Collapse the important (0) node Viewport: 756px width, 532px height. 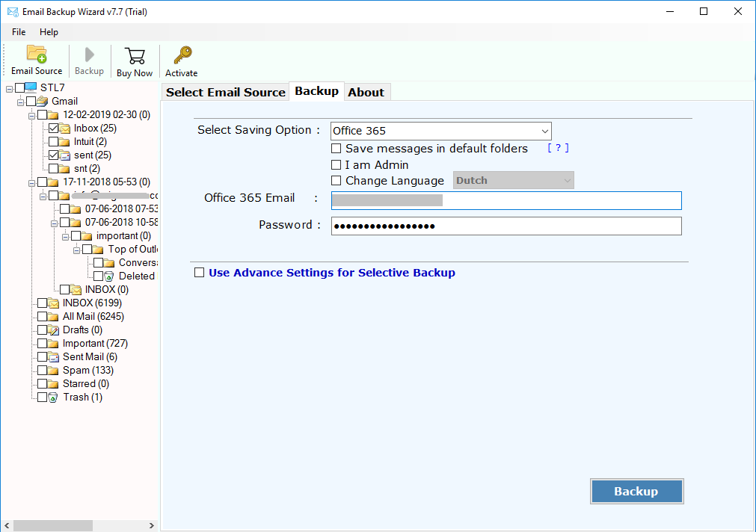point(65,237)
